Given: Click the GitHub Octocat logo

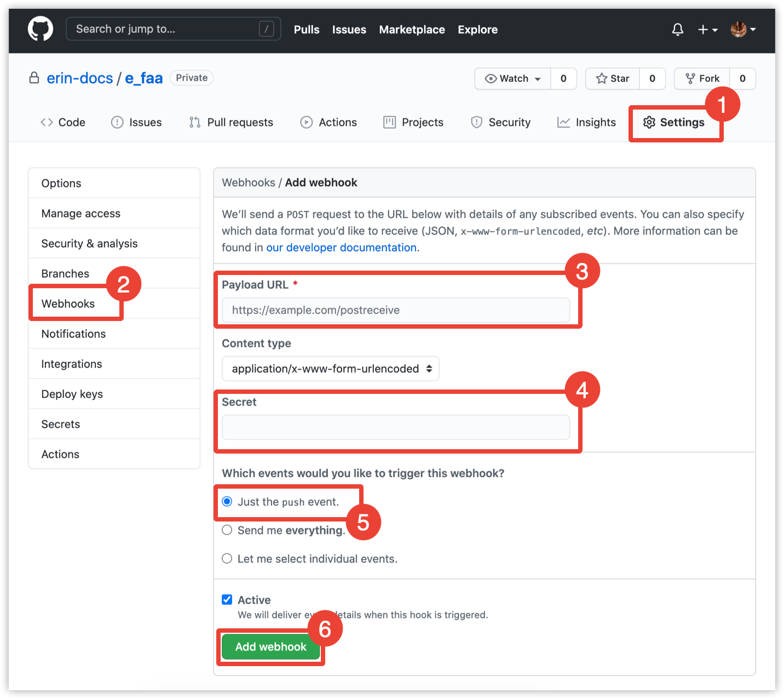Looking at the screenshot, I should coord(41,29).
